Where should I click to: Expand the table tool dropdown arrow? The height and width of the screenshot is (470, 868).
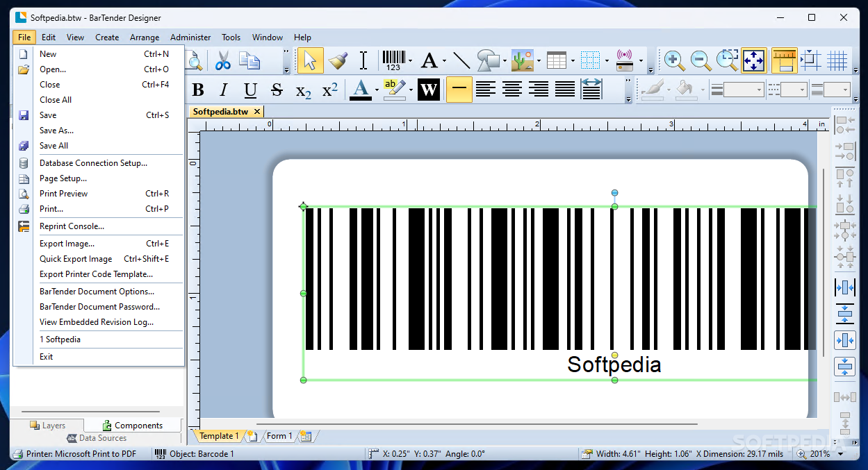573,61
